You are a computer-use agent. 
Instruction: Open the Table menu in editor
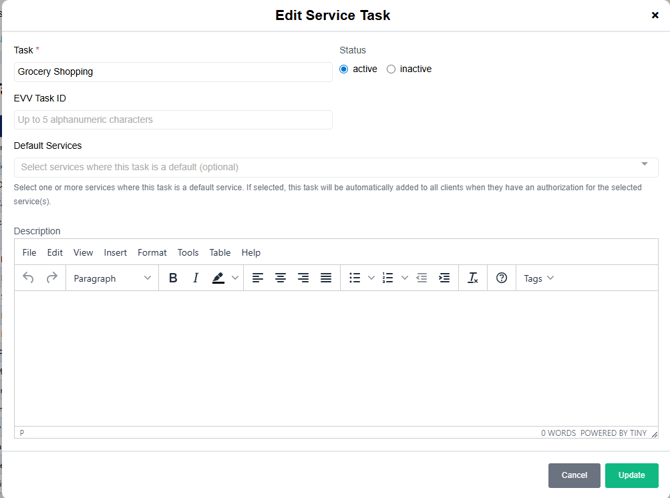coord(220,253)
